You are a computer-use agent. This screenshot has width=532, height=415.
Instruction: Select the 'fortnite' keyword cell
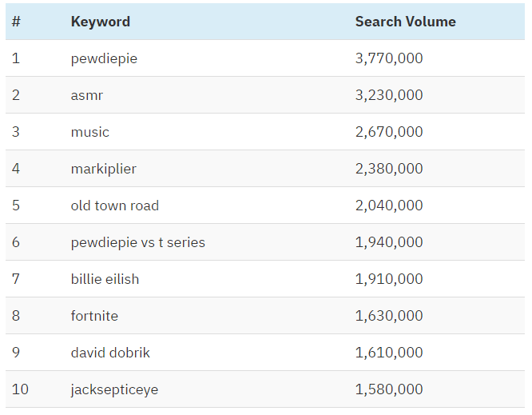pos(94,316)
